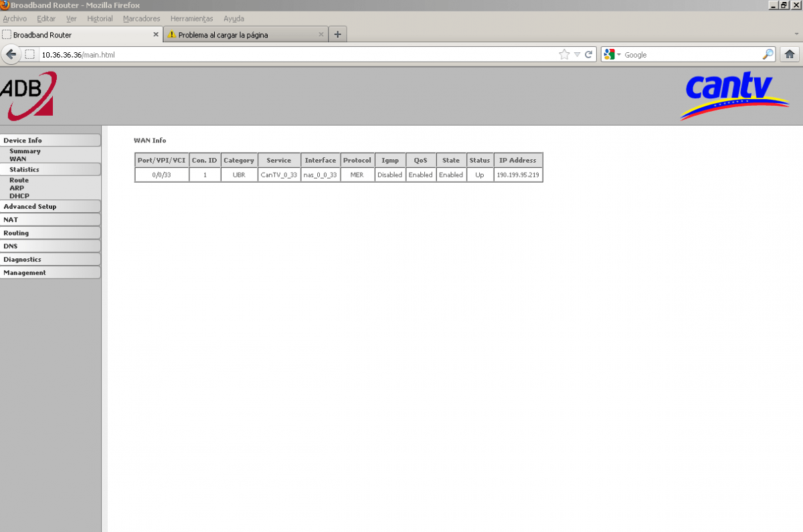Viewport: 803px width, 532px height.
Task: Switch to Problema al cargar la página tab
Action: tap(246, 34)
